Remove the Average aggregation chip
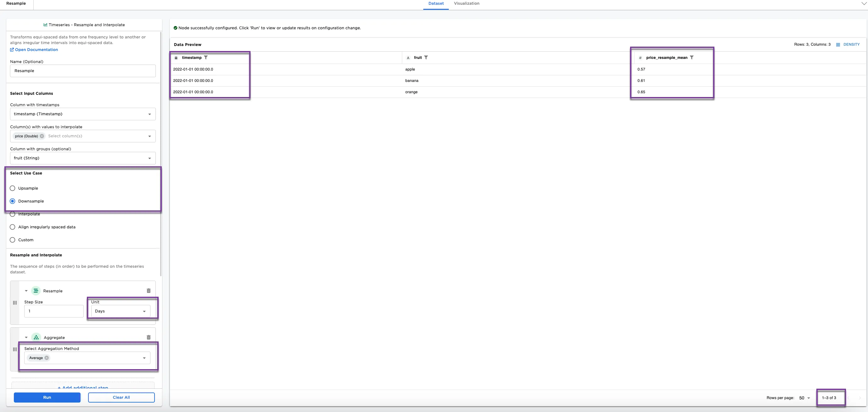This screenshot has width=868, height=412. click(47, 358)
